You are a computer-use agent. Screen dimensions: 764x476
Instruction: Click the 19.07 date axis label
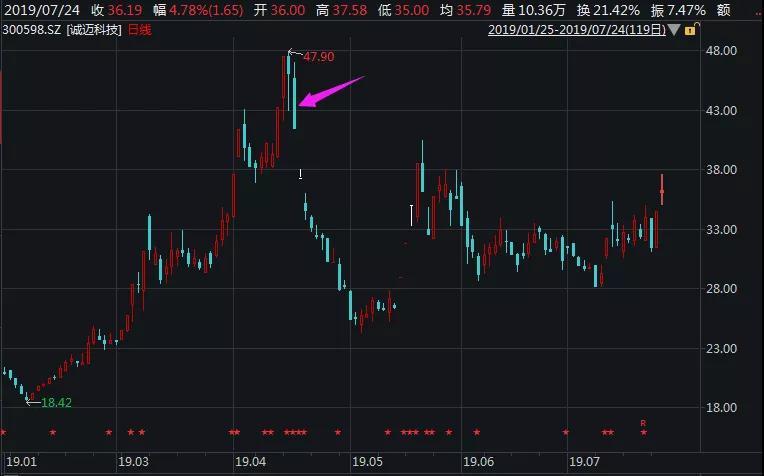pyautogui.click(x=585, y=461)
